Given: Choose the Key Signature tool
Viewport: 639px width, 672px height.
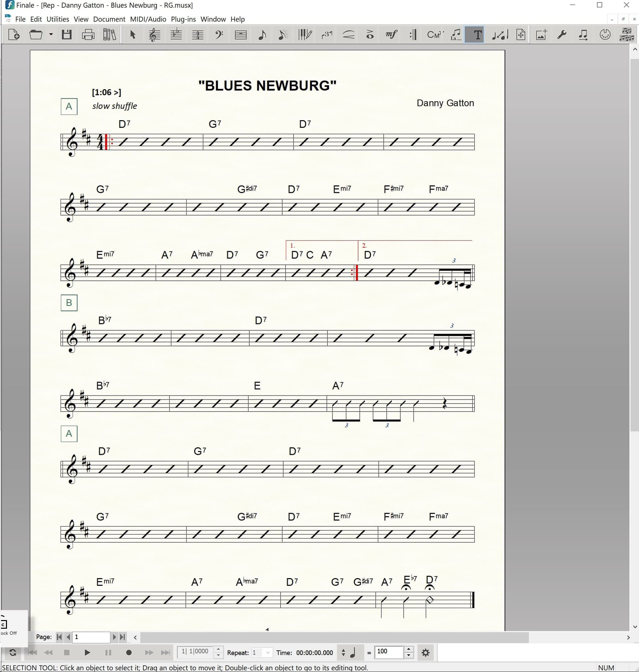Looking at the screenshot, I should point(176,35).
